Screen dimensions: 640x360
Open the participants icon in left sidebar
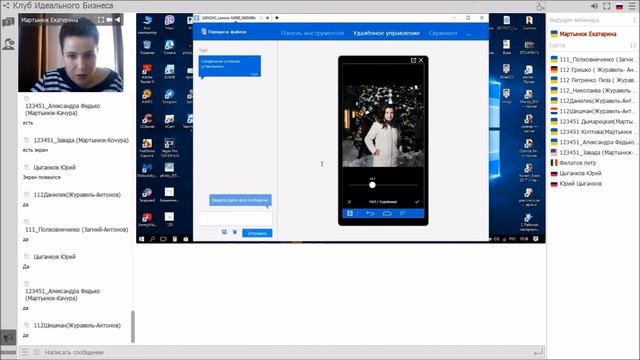[8, 44]
